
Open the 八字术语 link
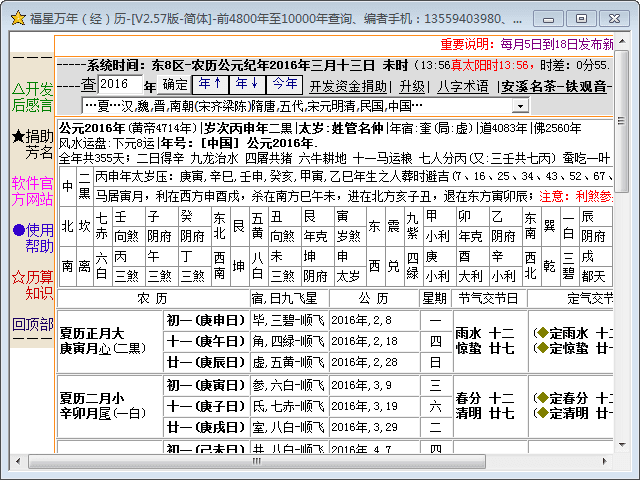click(x=463, y=86)
